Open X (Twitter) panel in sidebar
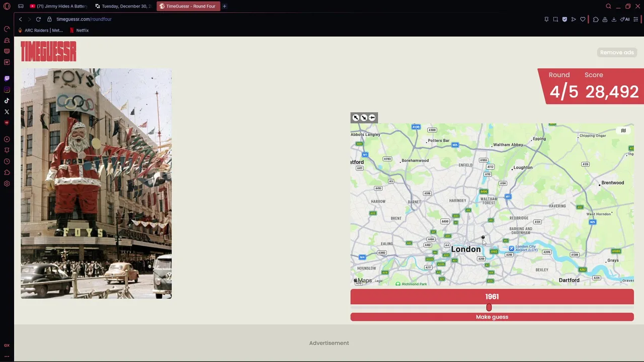Viewport: 644px width, 362px height. click(7, 112)
